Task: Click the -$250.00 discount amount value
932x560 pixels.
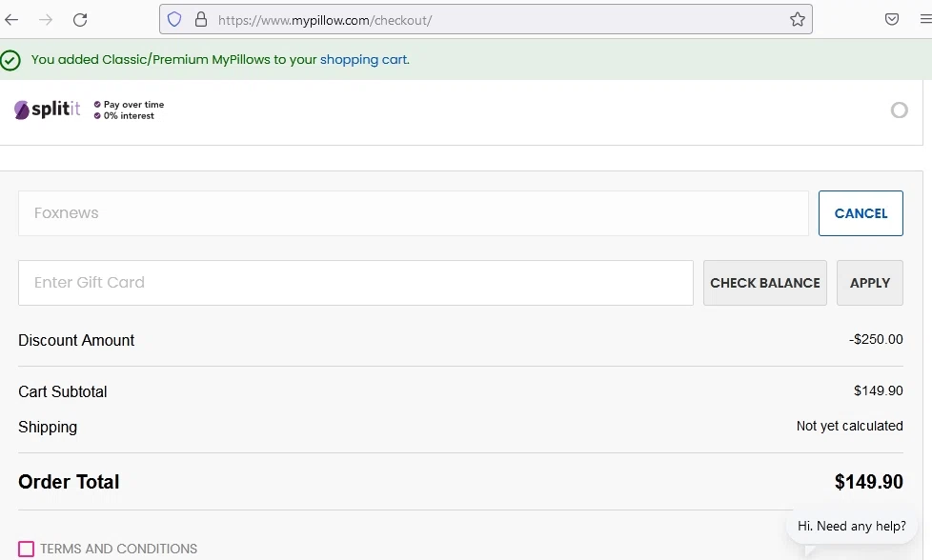Action: point(876,339)
